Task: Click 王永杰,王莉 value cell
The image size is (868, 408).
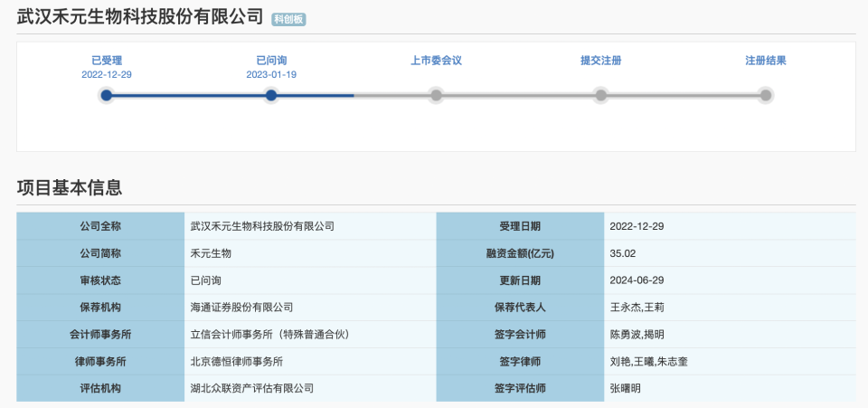Action: pyautogui.click(x=730, y=308)
